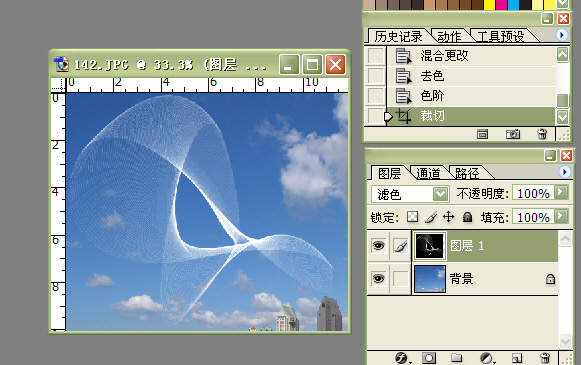Viewport: 581px width, 365px height.
Task: Pick the yellow swatch in color palette
Action: tap(489, 4)
